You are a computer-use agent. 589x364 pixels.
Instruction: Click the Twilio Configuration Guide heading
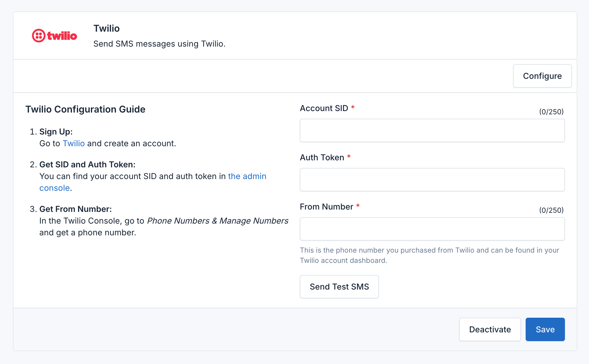click(85, 109)
